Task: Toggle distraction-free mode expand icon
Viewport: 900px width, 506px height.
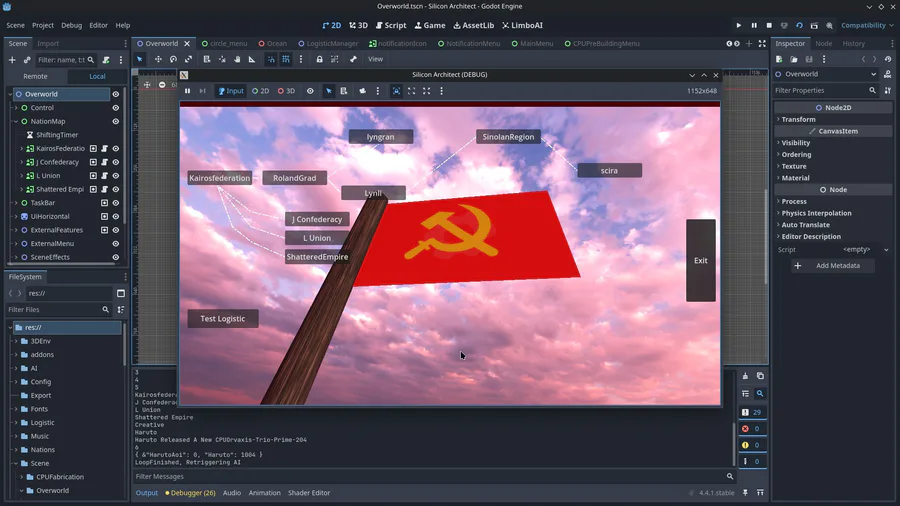Action: pyautogui.click(x=762, y=44)
